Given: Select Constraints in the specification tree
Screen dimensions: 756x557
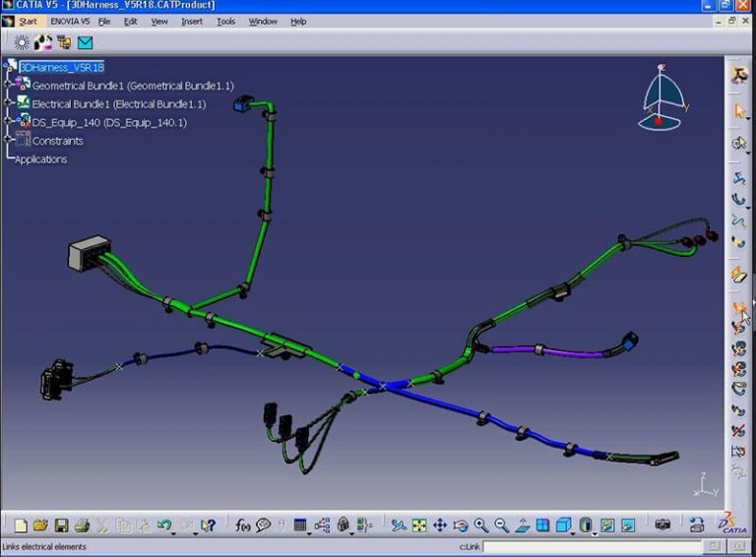Looking at the screenshot, I should coord(57,141).
